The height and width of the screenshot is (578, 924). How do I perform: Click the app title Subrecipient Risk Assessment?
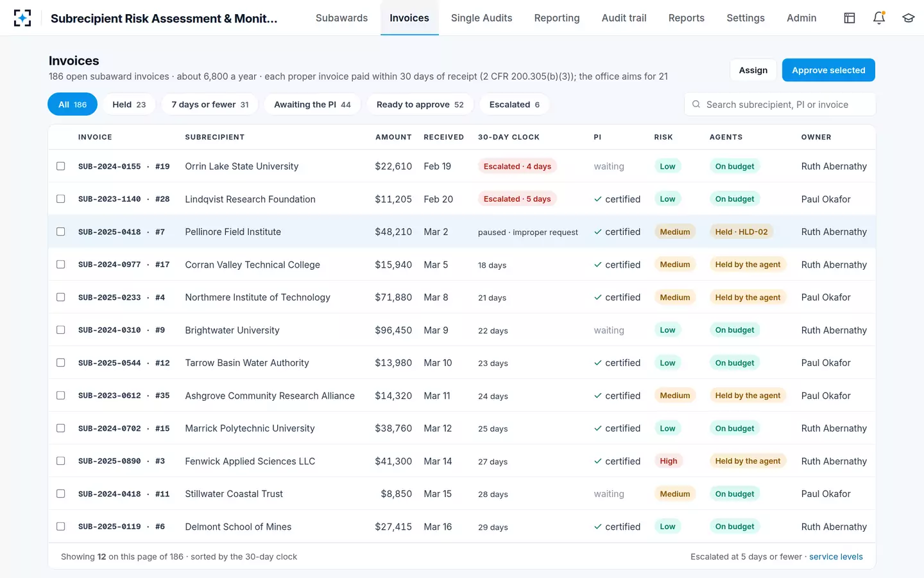(164, 19)
